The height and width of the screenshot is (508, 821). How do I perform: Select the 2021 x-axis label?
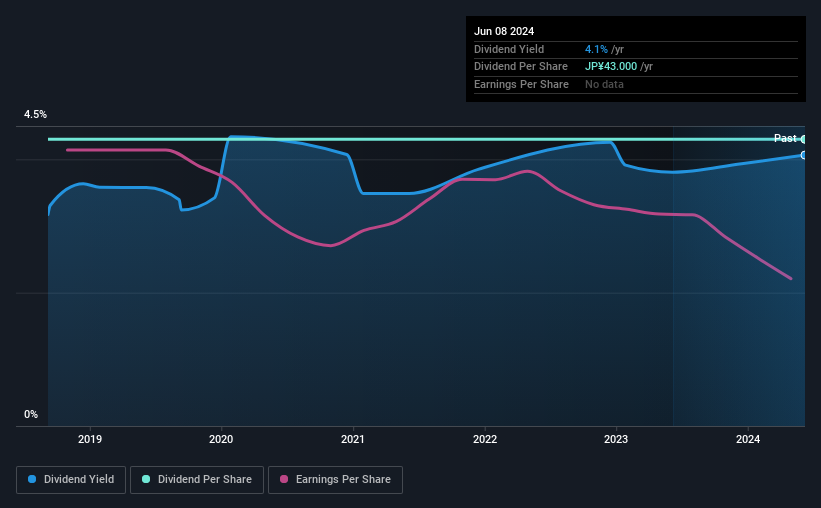pos(353,439)
